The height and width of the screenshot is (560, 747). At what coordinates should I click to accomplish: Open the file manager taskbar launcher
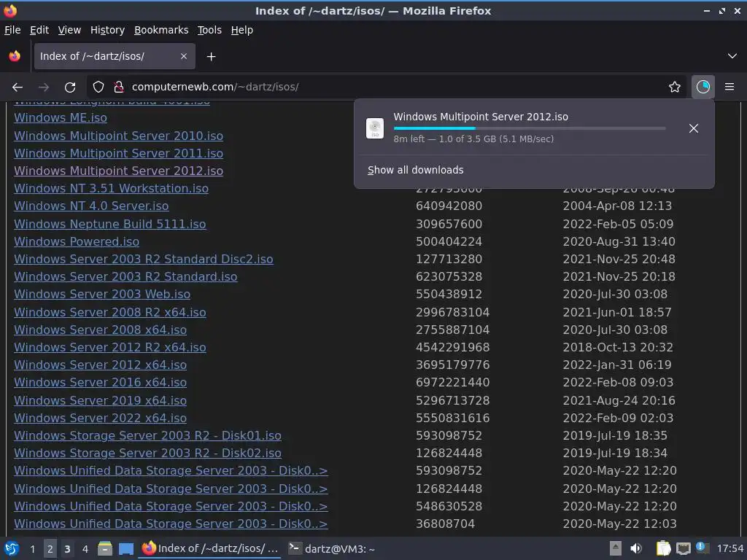(104, 548)
